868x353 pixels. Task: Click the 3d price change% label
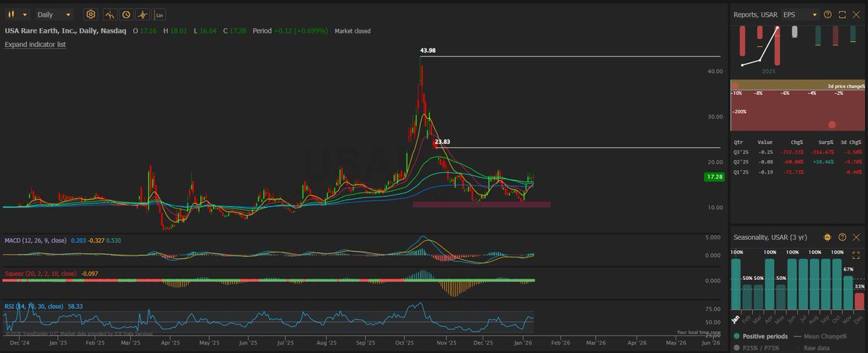click(x=846, y=85)
